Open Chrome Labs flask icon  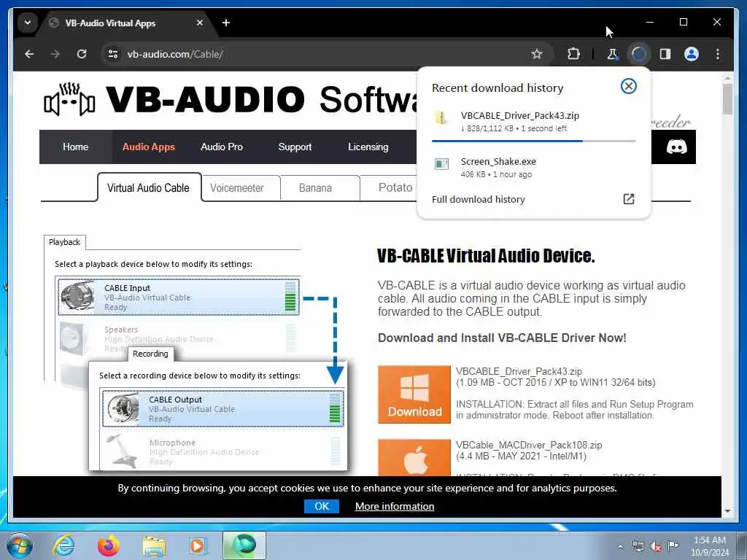point(612,54)
